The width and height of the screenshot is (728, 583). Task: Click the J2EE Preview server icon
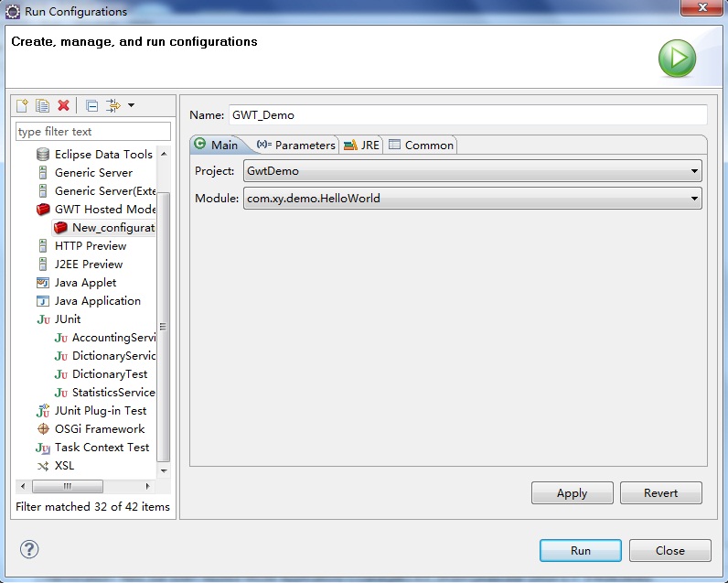pos(43,265)
